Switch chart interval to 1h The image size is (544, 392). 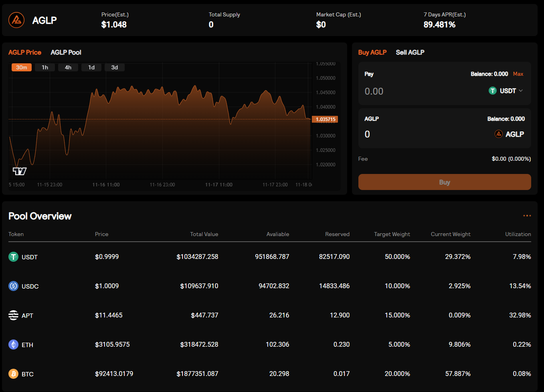click(45, 67)
